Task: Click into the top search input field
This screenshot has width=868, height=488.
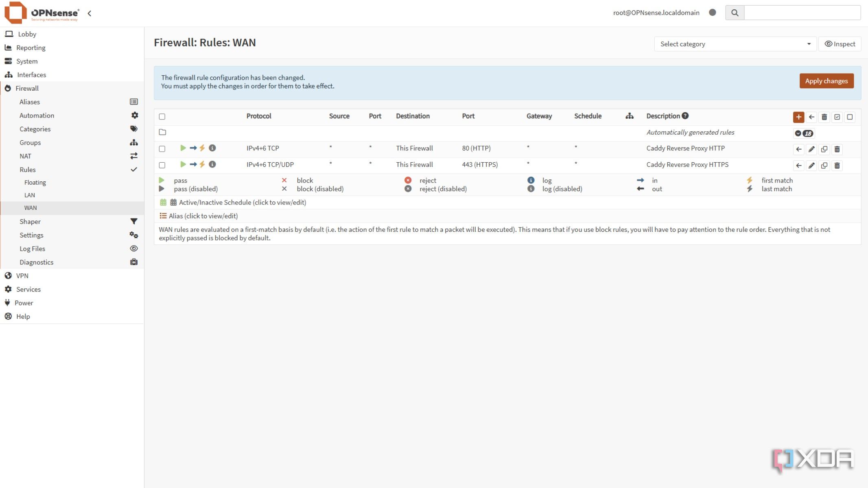Action: click(802, 13)
